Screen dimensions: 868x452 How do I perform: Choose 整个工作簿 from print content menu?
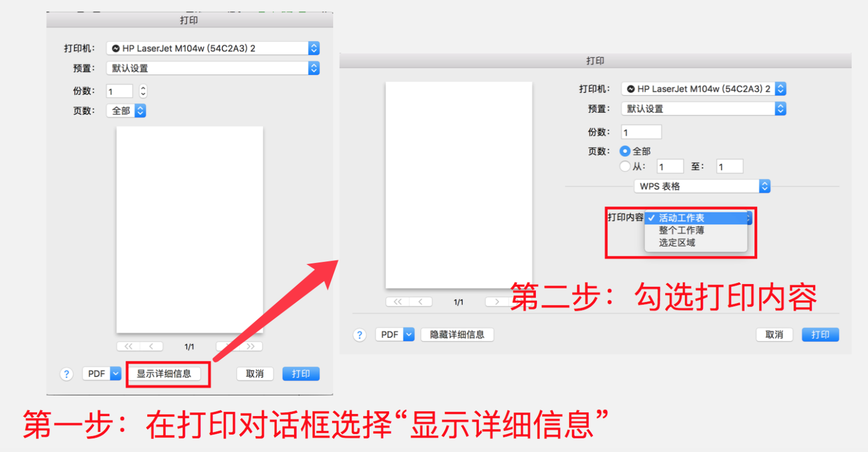[x=696, y=230]
